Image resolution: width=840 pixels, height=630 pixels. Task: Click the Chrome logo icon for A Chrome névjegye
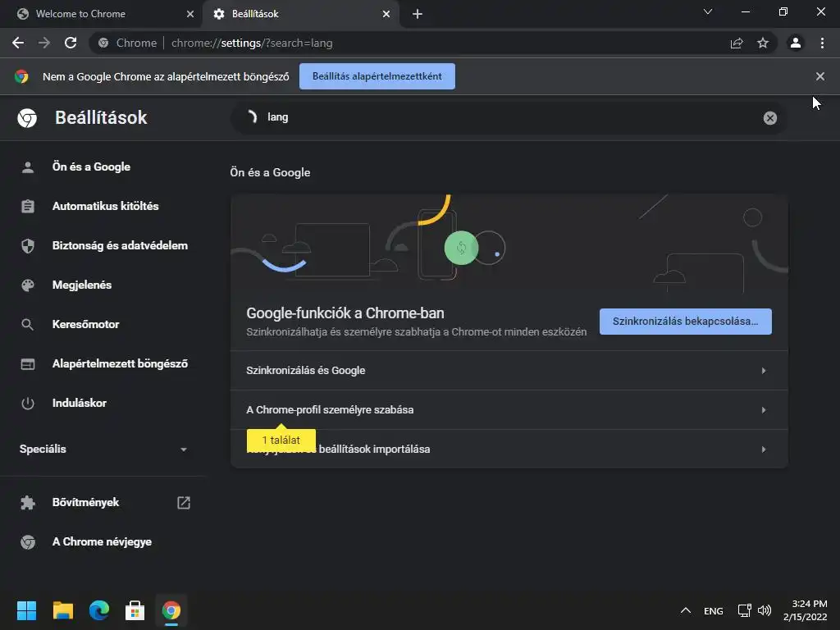(x=28, y=542)
